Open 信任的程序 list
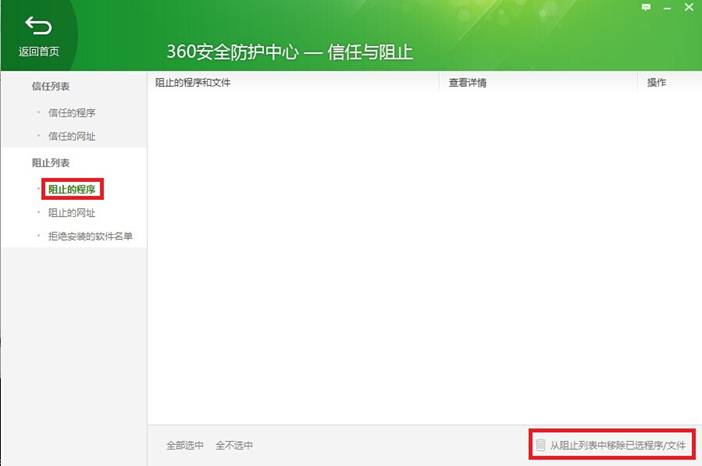The height and width of the screenshot is (466, 702). (x=72, y=113)
